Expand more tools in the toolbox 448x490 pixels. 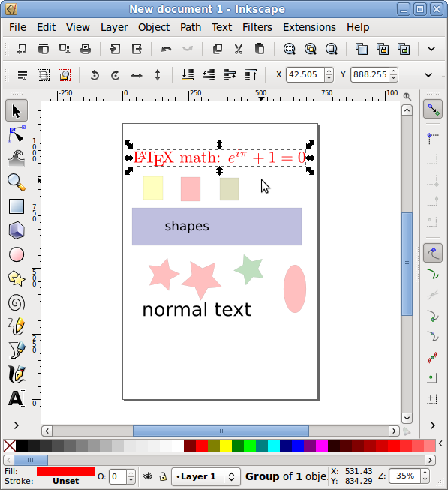click(17, 425)
